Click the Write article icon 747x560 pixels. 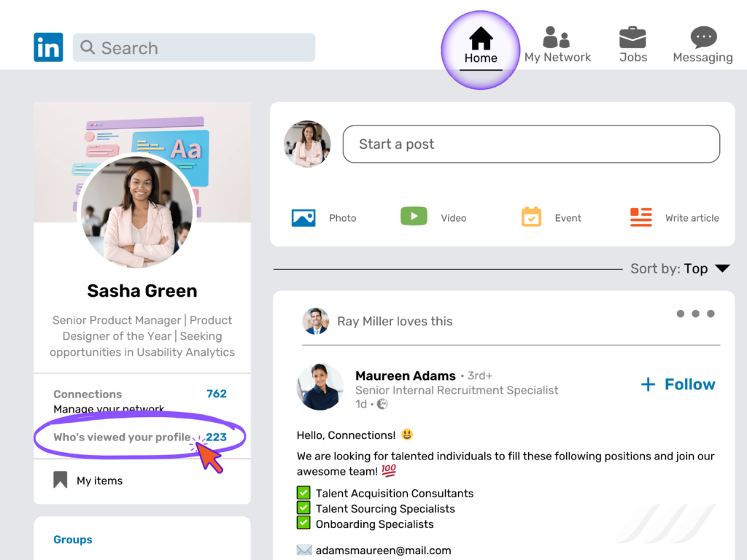640,217
